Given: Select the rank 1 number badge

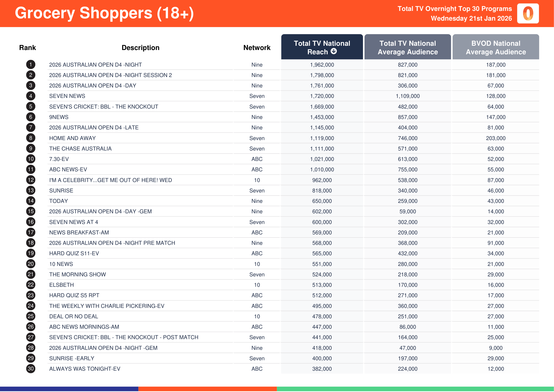Looking at the screenshot, I should [x=31, y=65].
